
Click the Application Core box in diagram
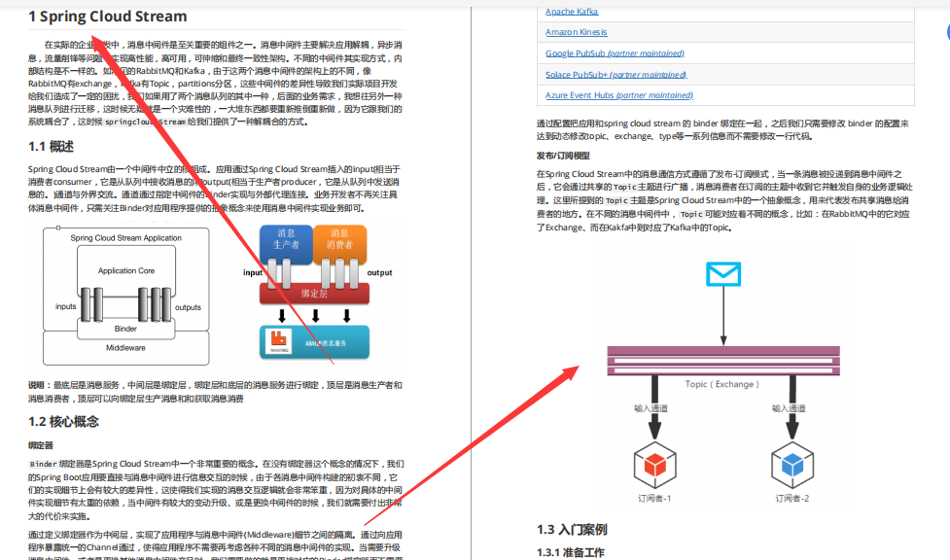tap(126, 271)
